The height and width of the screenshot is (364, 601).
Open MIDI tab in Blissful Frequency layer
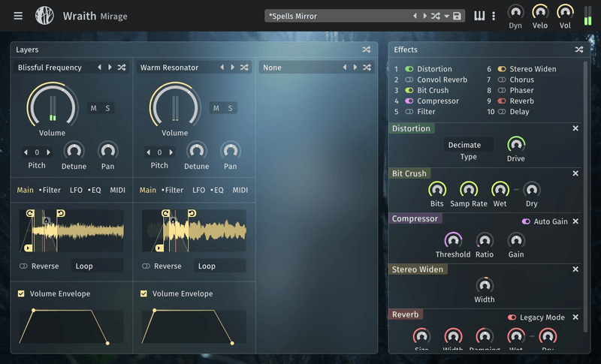point(117,190)
